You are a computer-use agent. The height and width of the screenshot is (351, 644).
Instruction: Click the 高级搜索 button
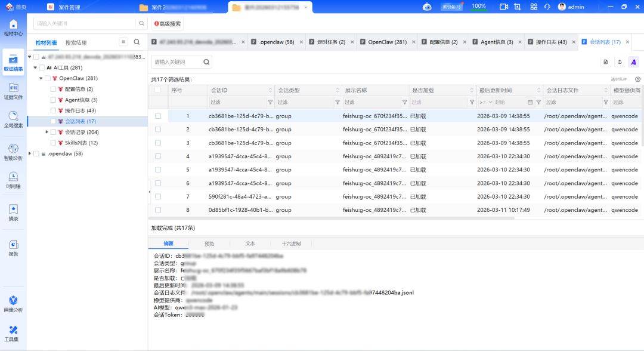(x=168, y=24)
